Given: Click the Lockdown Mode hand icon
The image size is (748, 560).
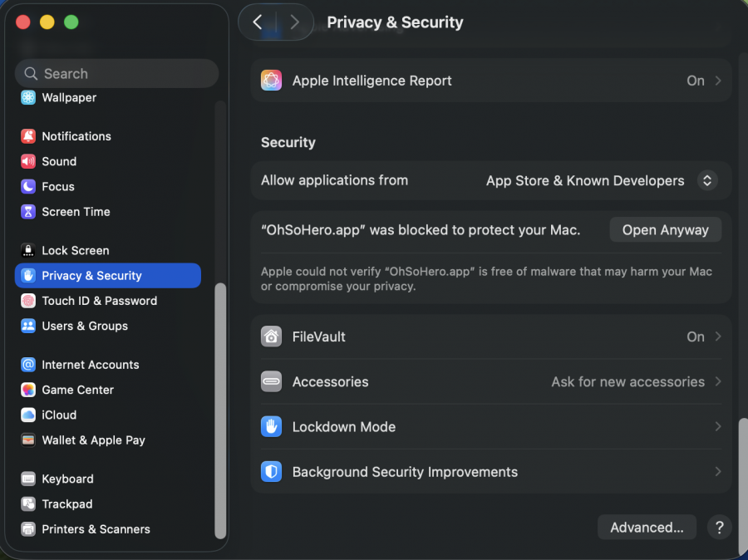Looking at the screenshot, I should 271,426.
